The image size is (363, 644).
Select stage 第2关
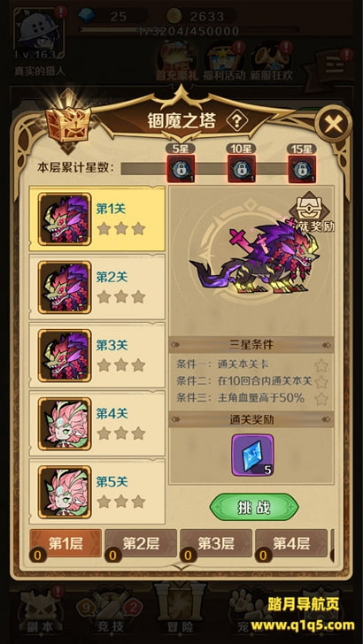click(97, 287)
